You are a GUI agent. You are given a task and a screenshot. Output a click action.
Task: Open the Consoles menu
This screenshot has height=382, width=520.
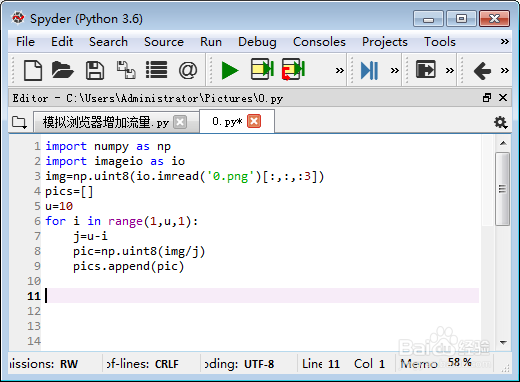319,42
